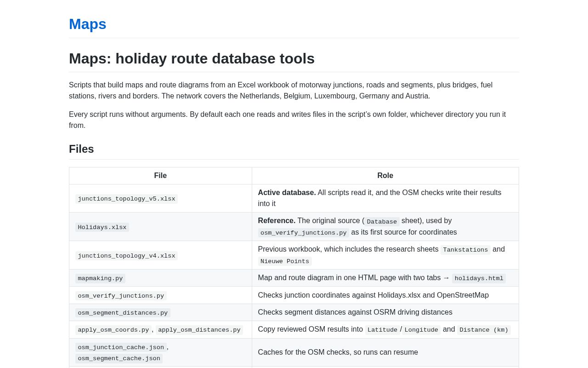Click apply_osm_distances.py code label
The width and height of the screenshot is (588, 368).
[199, 330]
